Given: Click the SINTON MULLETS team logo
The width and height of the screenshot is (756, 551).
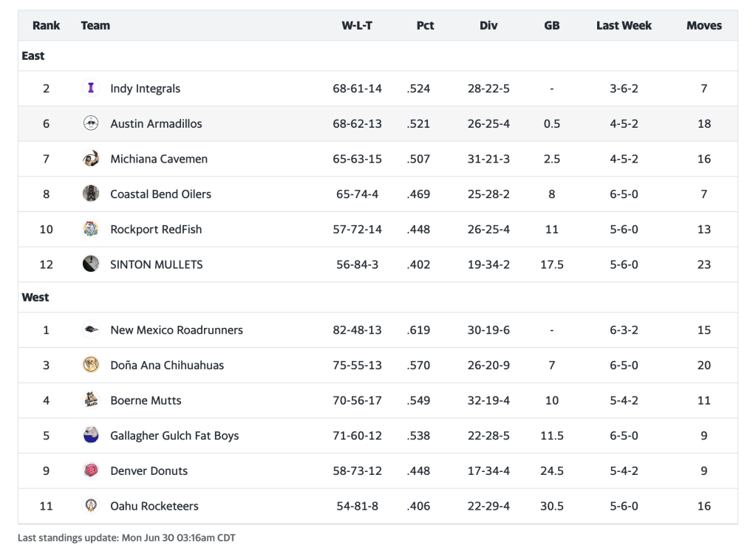Looking at the screenshot, I should tap(91, 264).
